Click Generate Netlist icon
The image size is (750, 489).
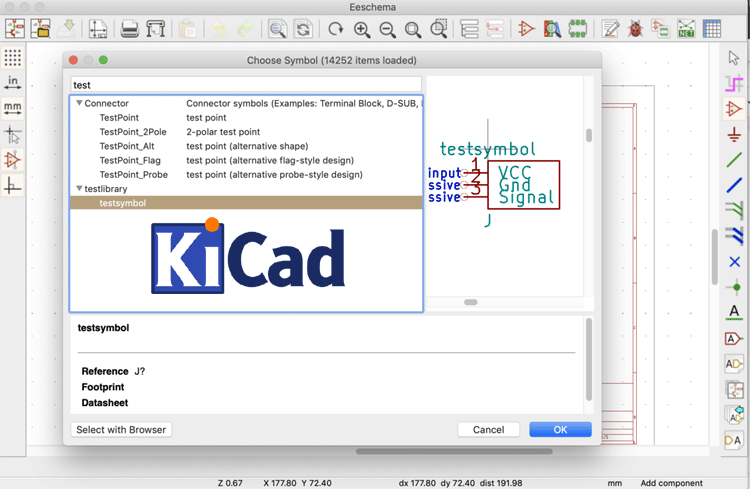click(x=686, y=29)
